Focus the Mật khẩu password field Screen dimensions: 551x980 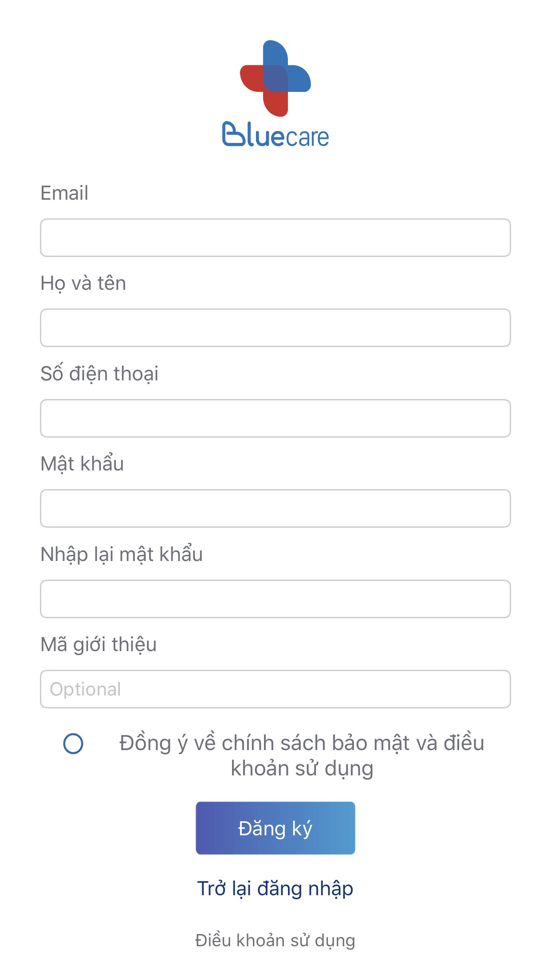pyautogui.click(x=275, y=509)
